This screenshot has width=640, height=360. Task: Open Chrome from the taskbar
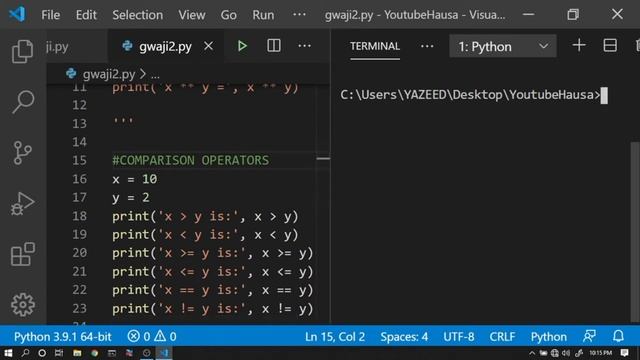coord(95,353)
